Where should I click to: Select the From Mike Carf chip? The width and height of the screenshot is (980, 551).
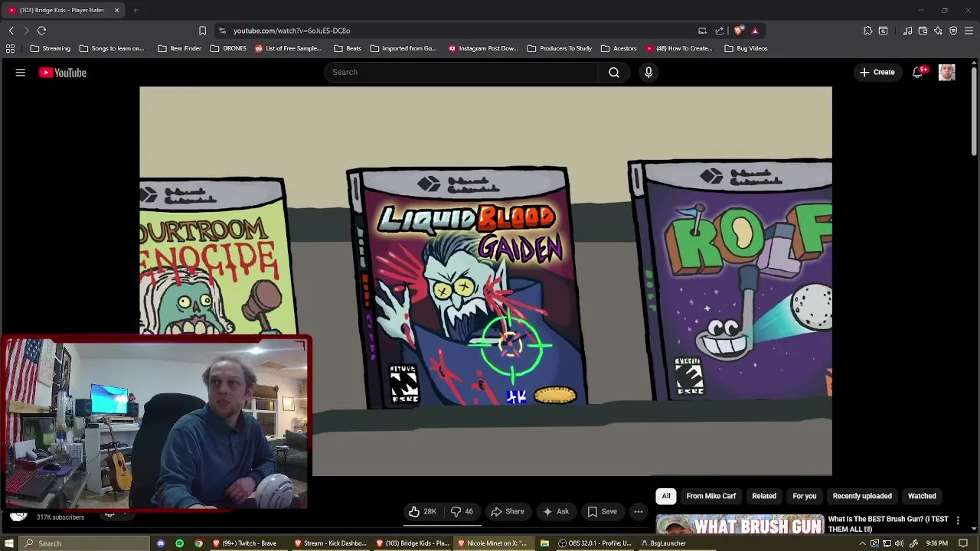(711, 496)
